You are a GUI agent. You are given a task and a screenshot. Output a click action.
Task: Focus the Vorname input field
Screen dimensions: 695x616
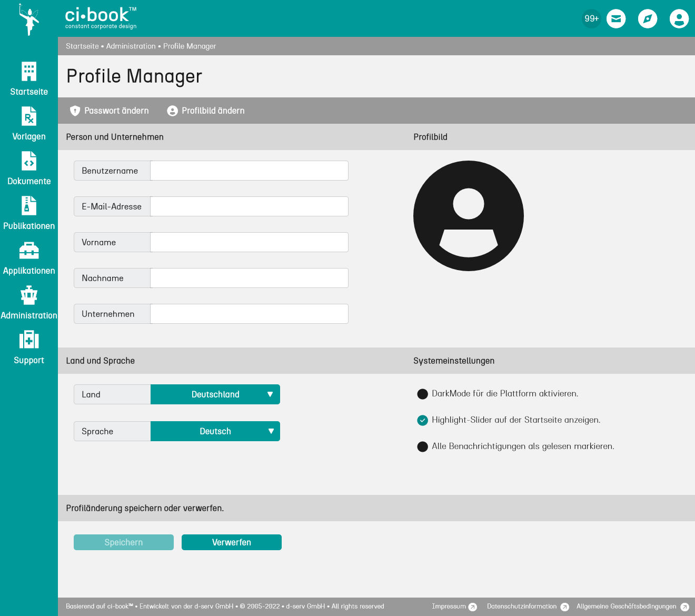[x=249, y=242]
